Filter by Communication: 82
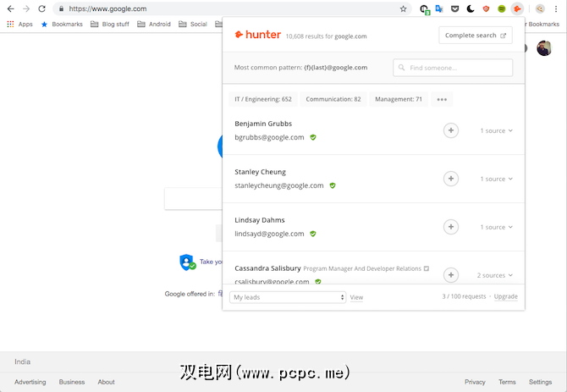This screenshot has width=567, height=392. coord(333,99)
